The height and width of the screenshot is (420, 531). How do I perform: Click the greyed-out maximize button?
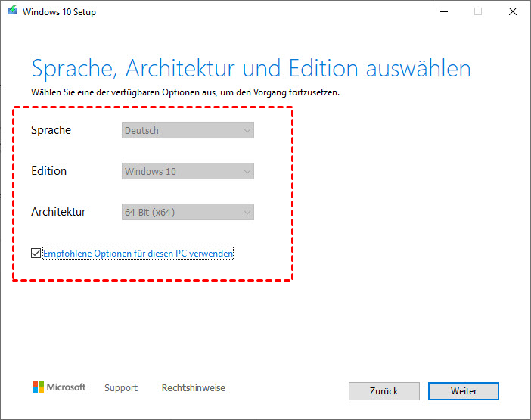[x=477, y=12]
